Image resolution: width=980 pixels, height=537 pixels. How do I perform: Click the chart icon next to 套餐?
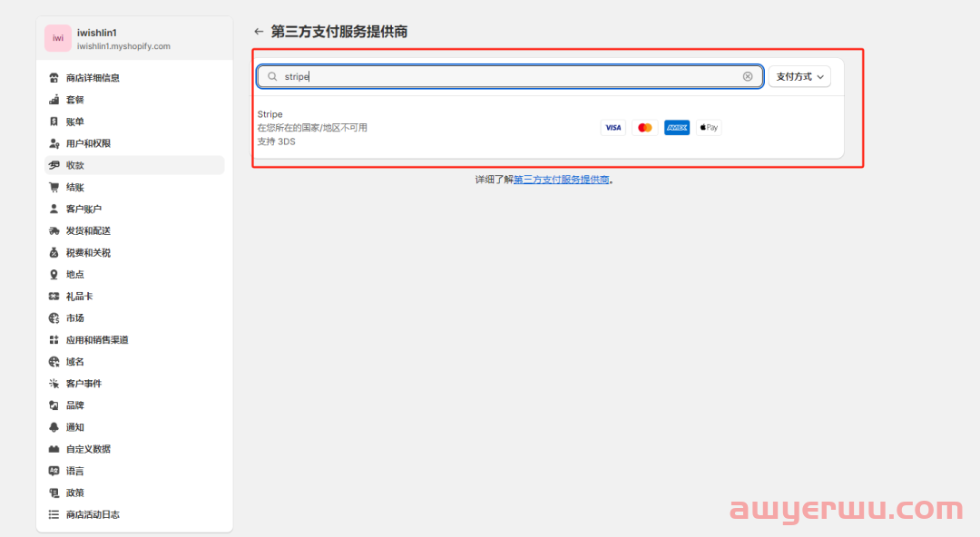pos(54,100)
